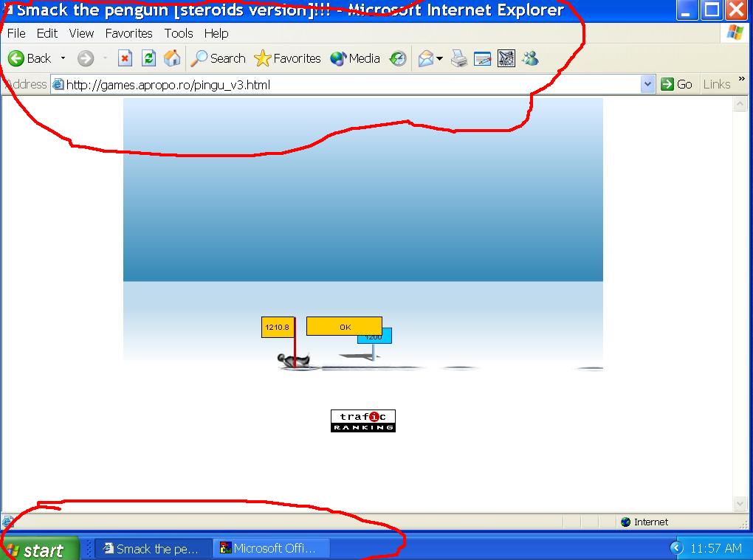Open the Messenger people icon
The height and width of the screenshot is (560, 753).
click(x=531, y=58)
